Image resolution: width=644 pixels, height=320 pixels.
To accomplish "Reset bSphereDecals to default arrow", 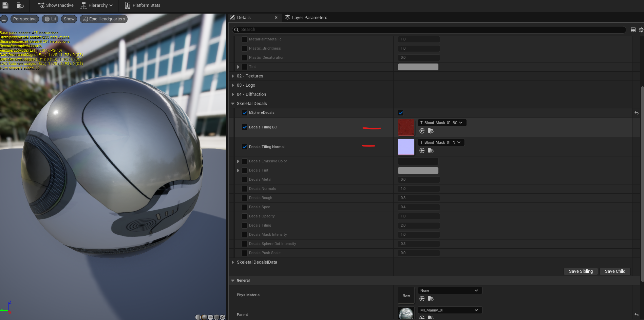I will tap(637, 113).
